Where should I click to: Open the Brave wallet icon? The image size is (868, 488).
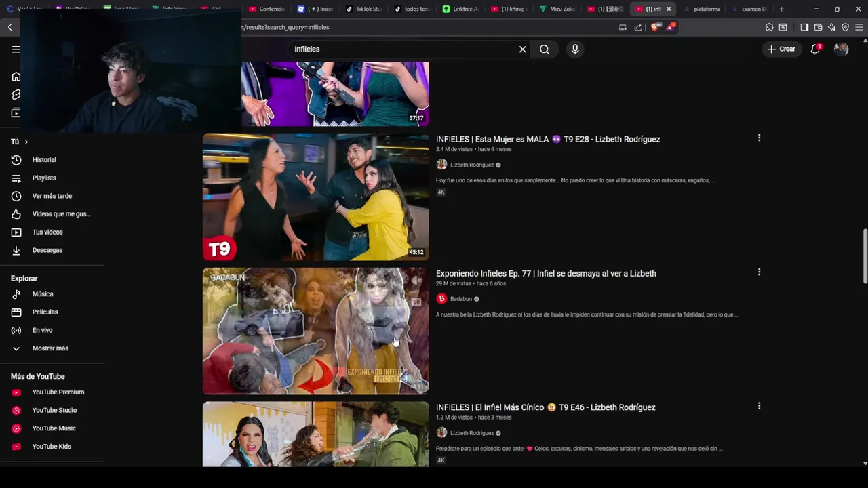point(818,27)
